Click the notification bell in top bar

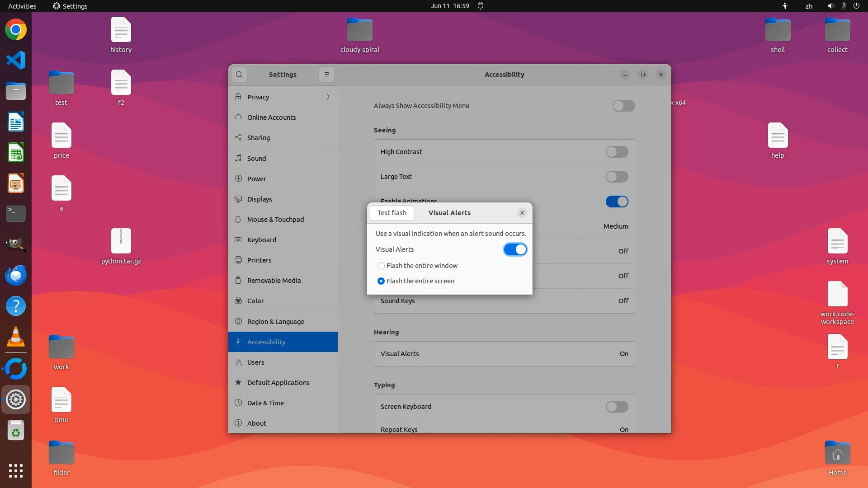coord(481,6)
